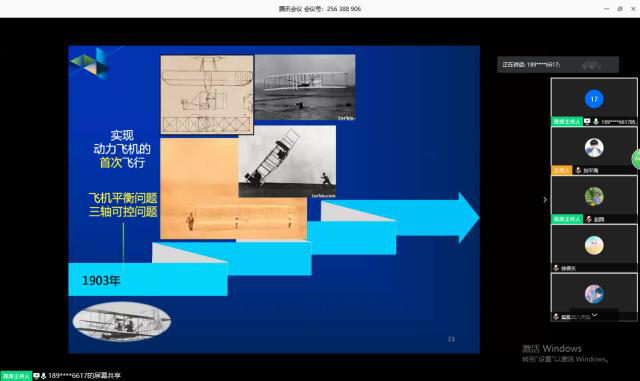
Task: Click the shared slide's 1903年 timeline block
Action: point(148,280)
